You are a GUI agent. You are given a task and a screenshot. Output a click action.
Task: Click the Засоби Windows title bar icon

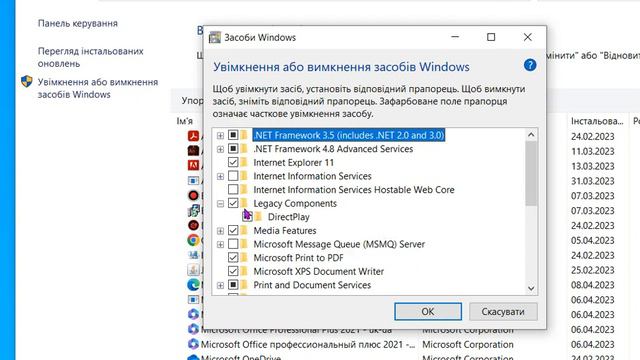point(215,38)
